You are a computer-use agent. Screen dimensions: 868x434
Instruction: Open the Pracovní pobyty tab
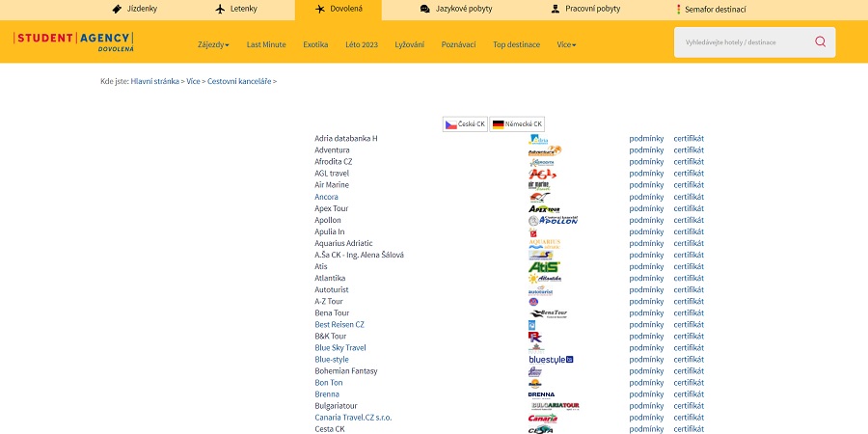585,9
